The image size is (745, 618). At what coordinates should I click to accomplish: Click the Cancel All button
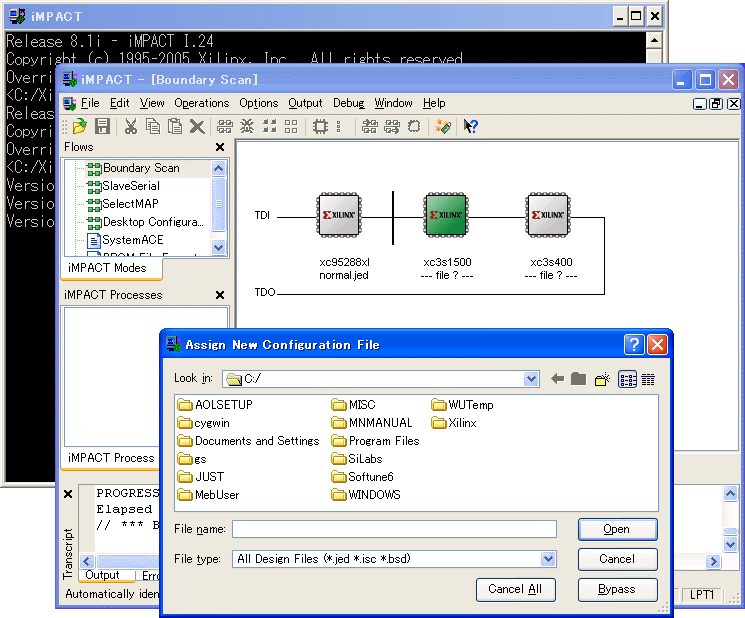point(515,589)
